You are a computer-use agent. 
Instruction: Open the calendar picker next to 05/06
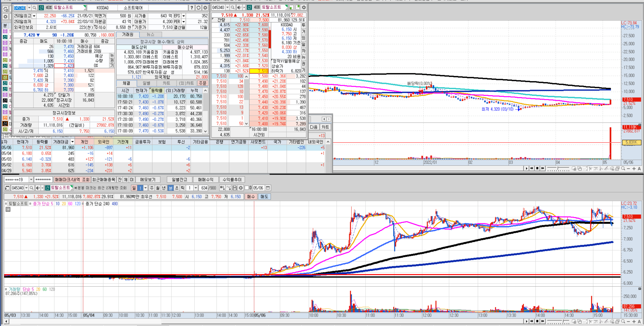point(268,188)
